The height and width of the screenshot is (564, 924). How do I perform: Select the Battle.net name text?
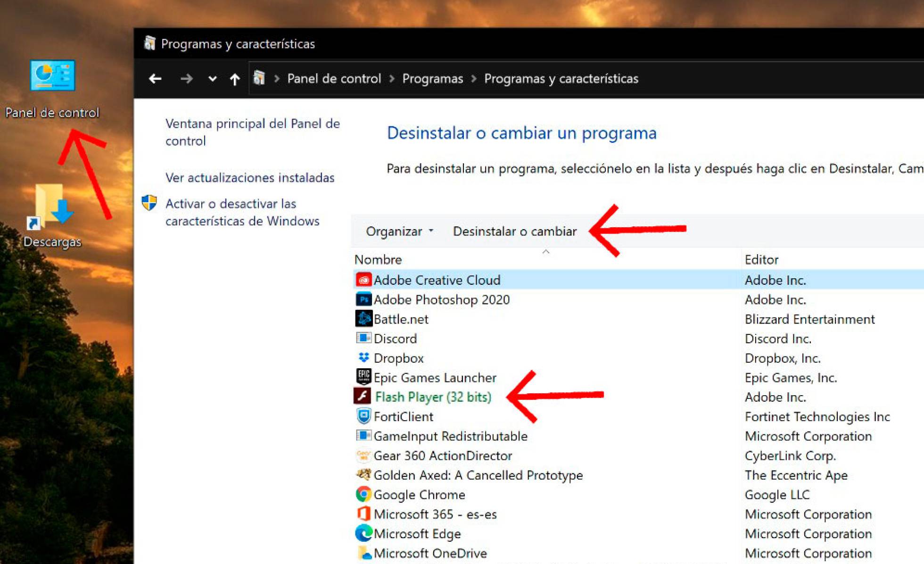tap(401, 319)
